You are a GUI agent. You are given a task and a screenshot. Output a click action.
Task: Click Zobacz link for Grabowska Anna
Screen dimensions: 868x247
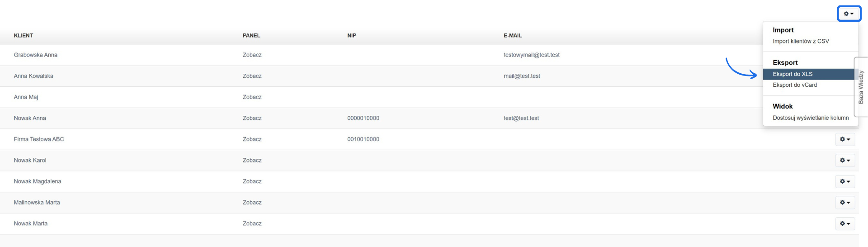[252, 55]
